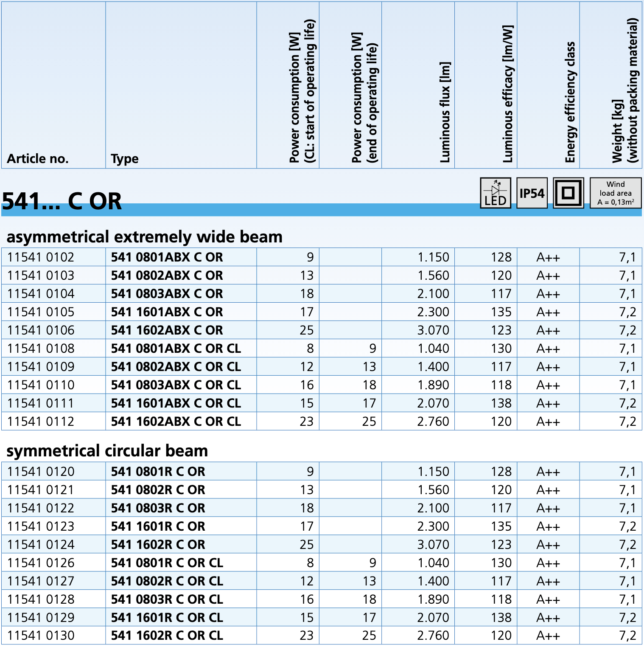
Task: Select article number 11541 0123
Action: 41,526
